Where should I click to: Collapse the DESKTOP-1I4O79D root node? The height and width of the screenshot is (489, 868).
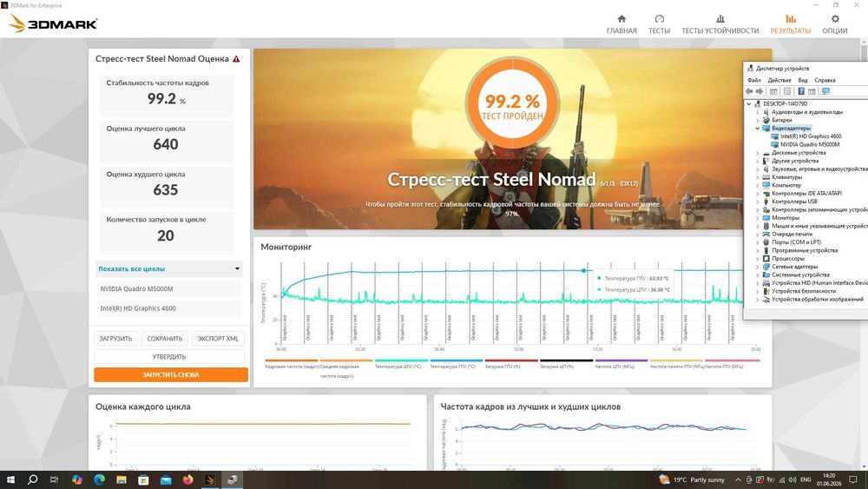click(749, 103)
